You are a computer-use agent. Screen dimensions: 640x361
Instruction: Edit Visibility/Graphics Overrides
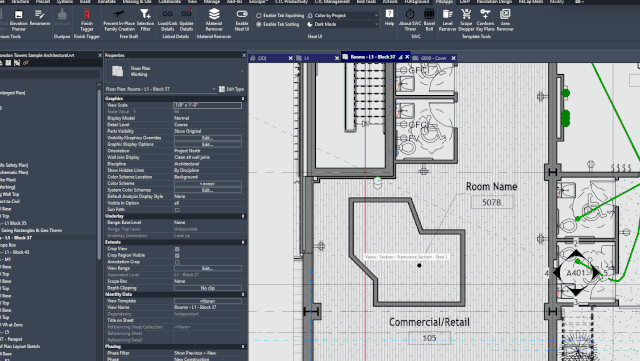tap(207, 138)
